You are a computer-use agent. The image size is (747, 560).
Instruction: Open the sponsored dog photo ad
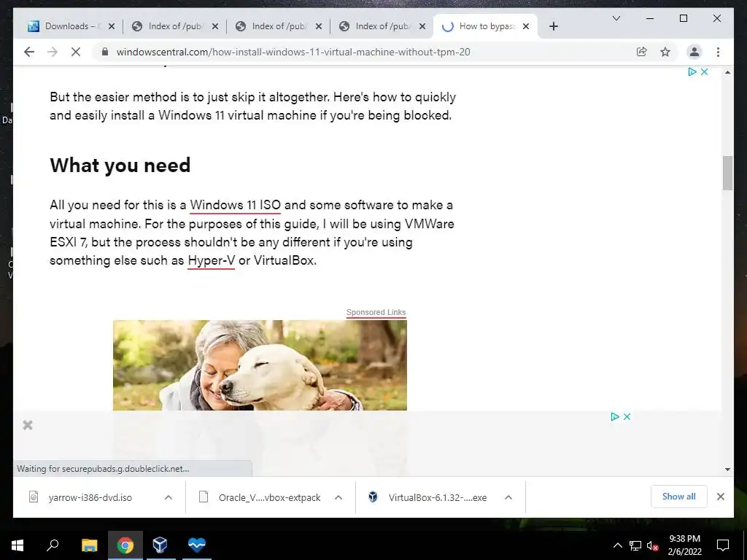(260, 365)
